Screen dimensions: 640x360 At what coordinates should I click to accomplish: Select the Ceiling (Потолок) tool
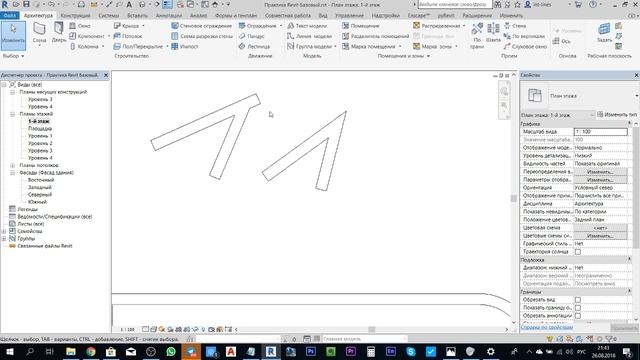pos(128,36)
